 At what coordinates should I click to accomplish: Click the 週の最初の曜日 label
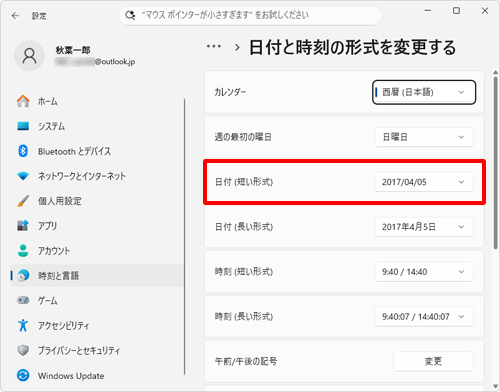243,137
